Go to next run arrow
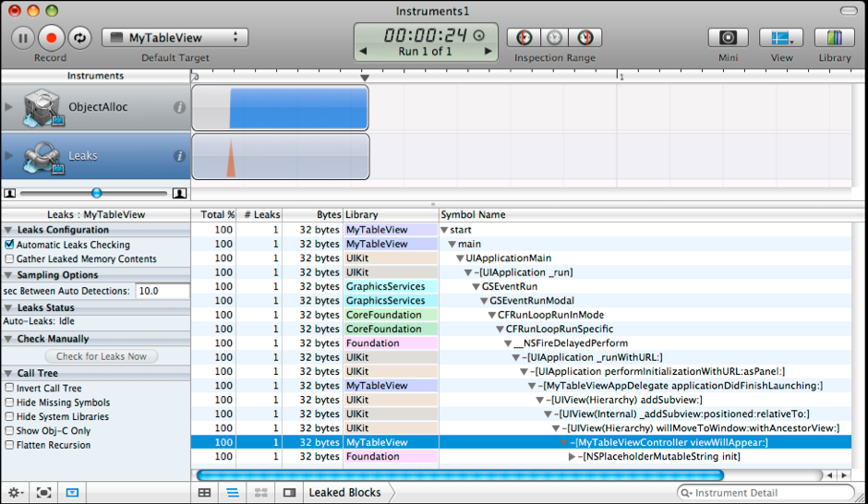The image size is (868, 504). point(488,51)
